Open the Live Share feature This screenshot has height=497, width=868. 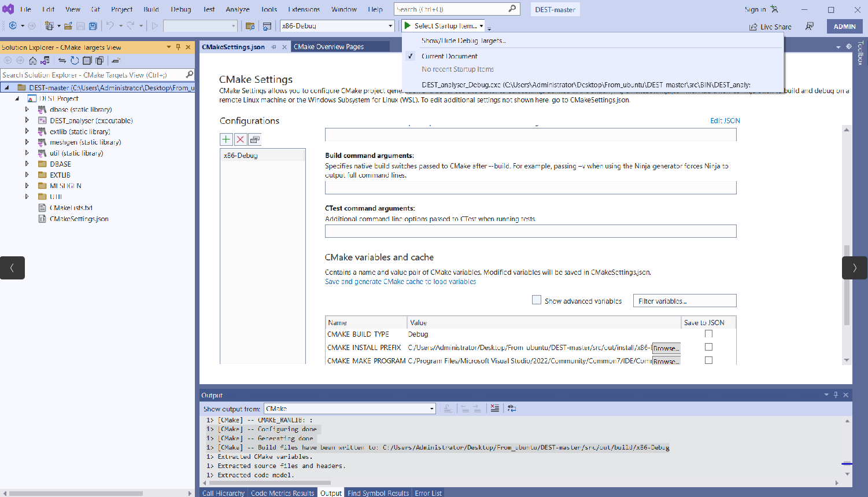[x=770, y=27]
